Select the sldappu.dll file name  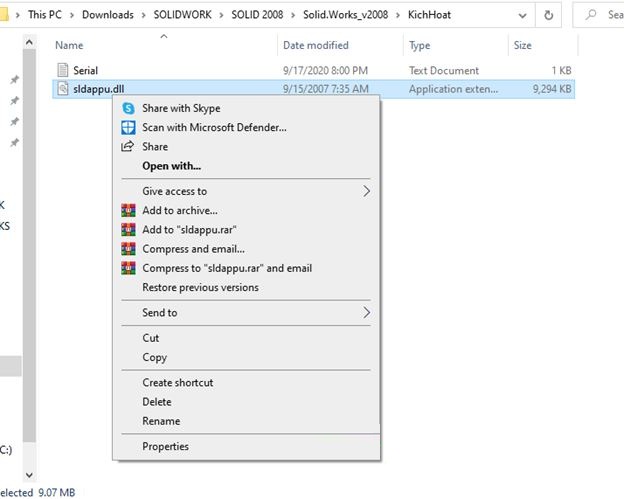[x=98, y=89]
